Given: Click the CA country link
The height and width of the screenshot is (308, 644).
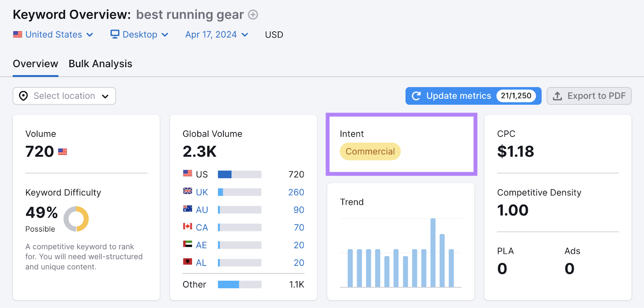Looking at the screenshot, I should 202,228.
